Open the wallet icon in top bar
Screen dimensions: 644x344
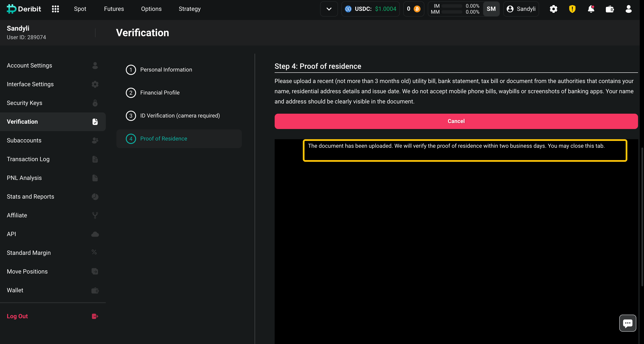pyautogui.click(x=609, y=9)
